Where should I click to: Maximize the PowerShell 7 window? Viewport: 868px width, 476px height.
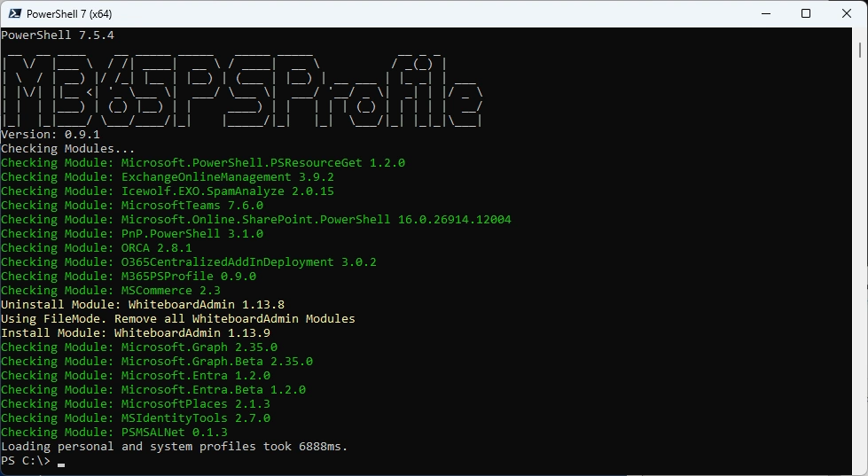point(806,14)
